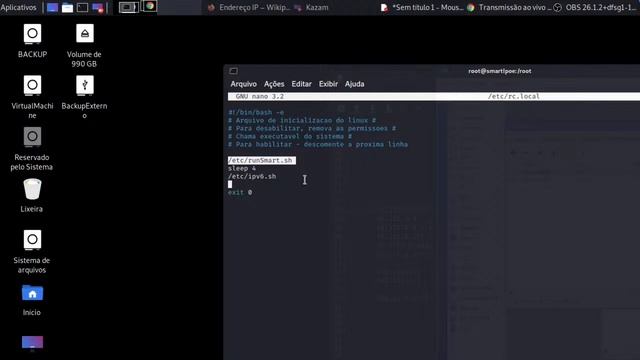Screen dimensions: 640x360
Task: Switch to Endereço IP – Wikipedia window
Action: click(x=248, y=7)
